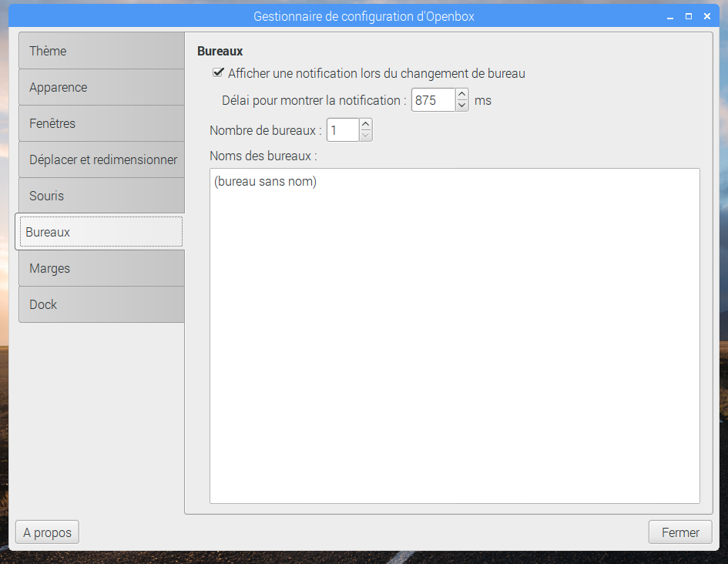Switch to the Apparence tab
This screenshot has width=728, height=564.
click(102, 87)
